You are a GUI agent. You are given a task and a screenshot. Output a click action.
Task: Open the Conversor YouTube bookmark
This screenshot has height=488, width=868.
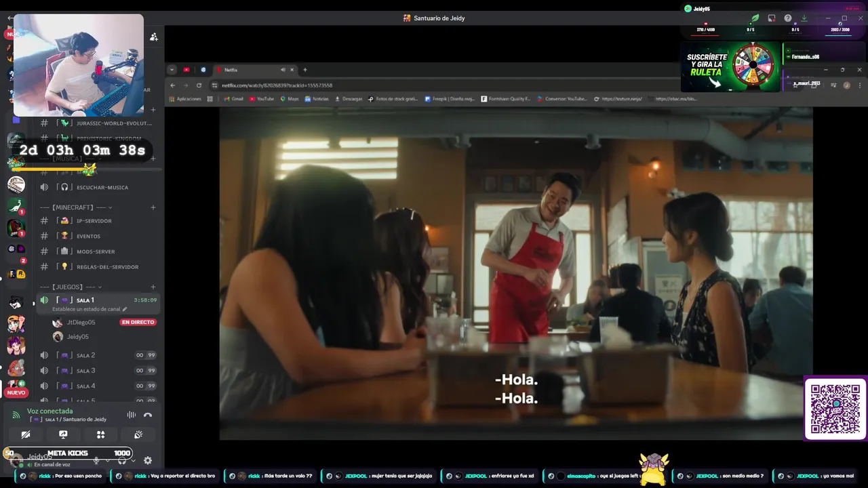[x=562, y=99]
